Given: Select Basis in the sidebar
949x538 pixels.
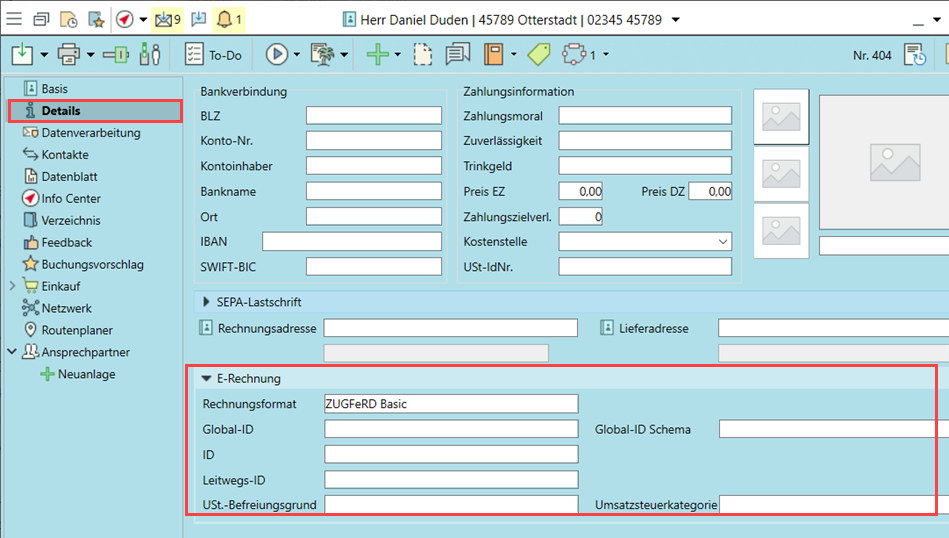Looking at the screenshot, I should point(55,89).
